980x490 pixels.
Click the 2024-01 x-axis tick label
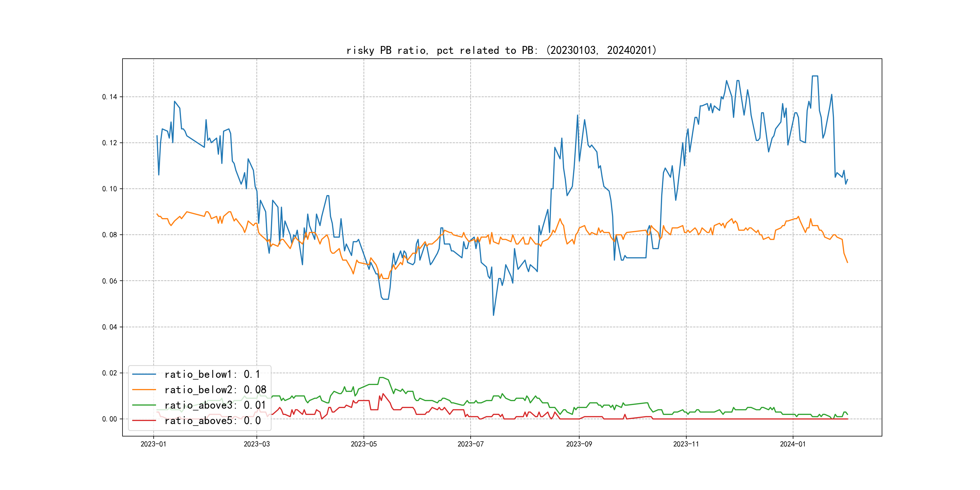(793, 444)
